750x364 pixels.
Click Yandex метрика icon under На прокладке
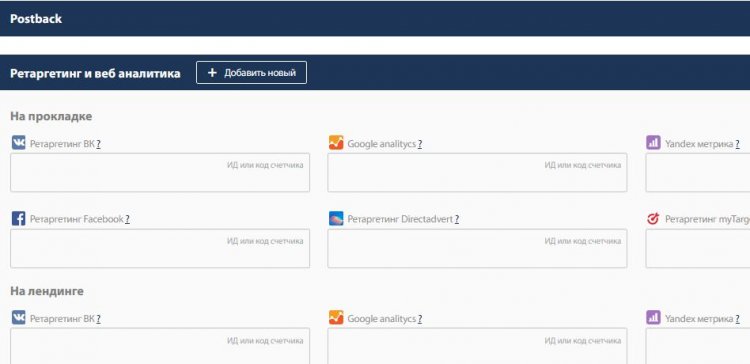(x=653, y=143)
